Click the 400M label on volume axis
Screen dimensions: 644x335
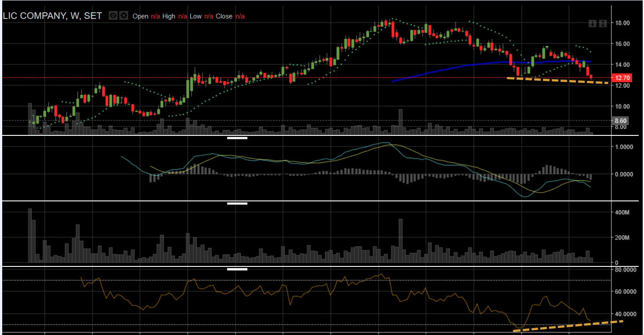coord(622,212)
